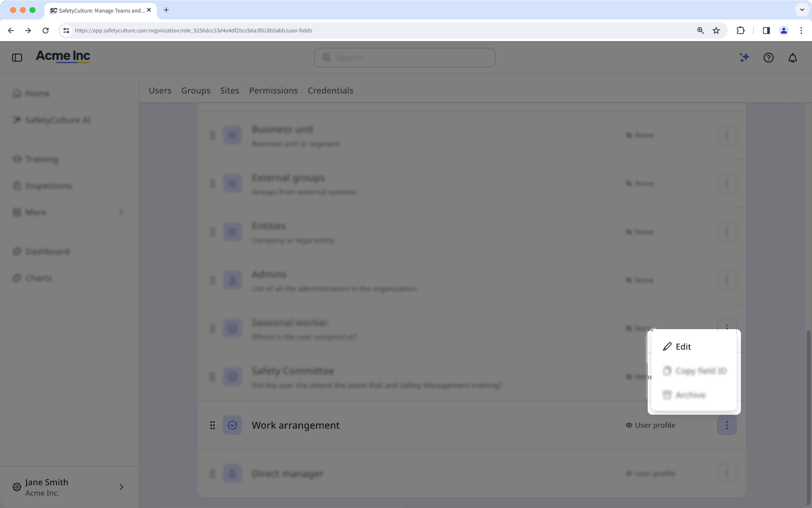Open the three-dot menu on Work arrangement

[x=727, y=425]
